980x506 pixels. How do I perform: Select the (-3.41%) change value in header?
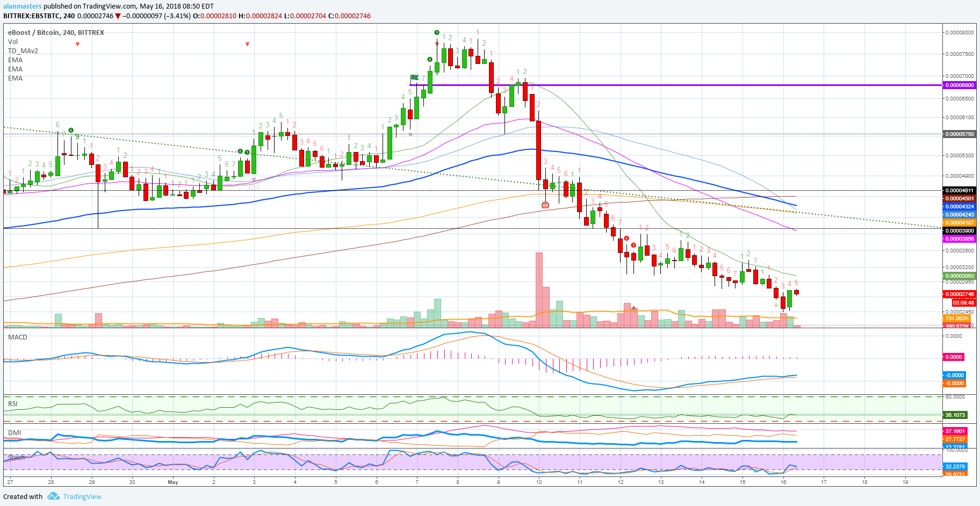[x=177, y=16]
